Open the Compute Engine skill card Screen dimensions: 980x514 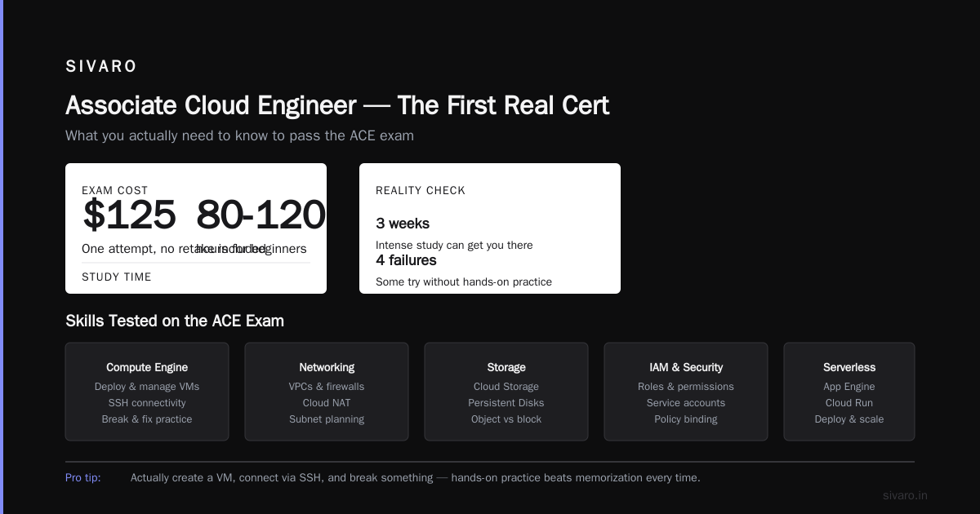[x=147, y=392]
